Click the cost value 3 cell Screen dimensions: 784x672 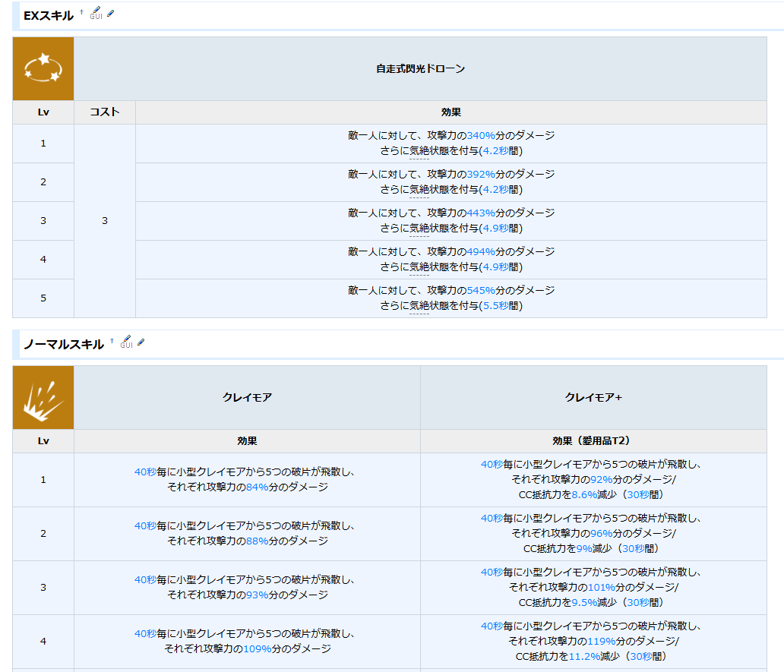tap(105, 221)
